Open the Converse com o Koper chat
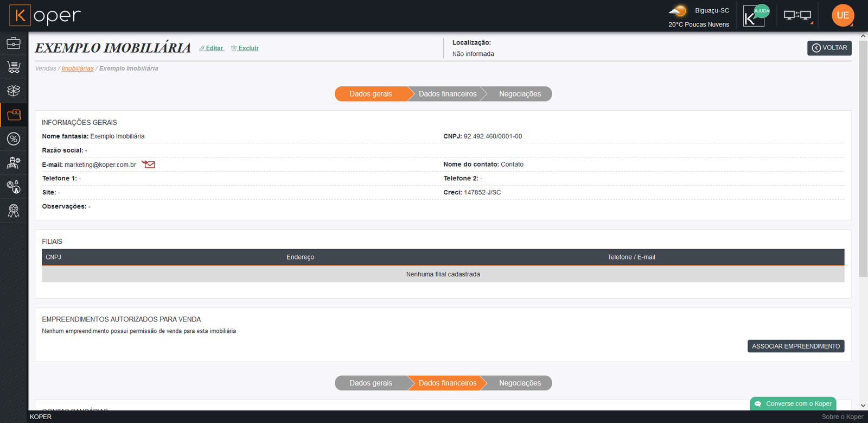868x423 pixels. 793,404
